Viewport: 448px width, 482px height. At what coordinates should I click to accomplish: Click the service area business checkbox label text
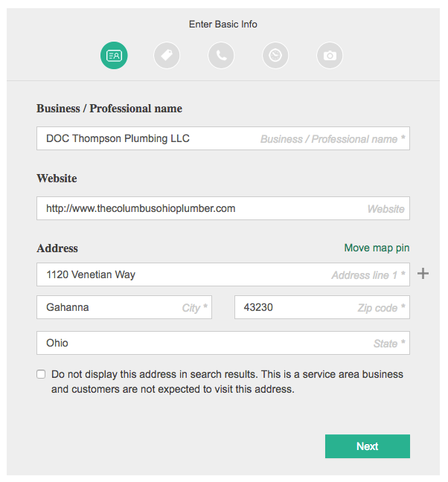coord(227,382)
